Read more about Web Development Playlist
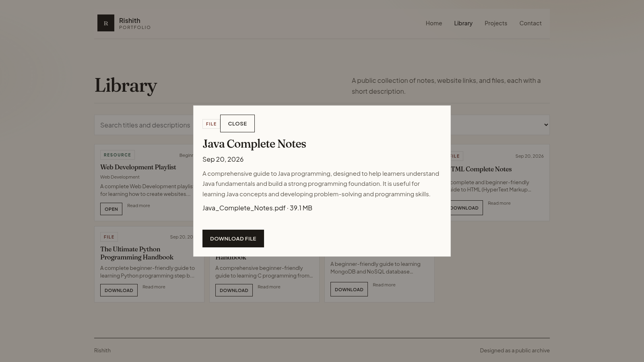The height and width of the screenshot is (362, 644). [x=138, y=206]
